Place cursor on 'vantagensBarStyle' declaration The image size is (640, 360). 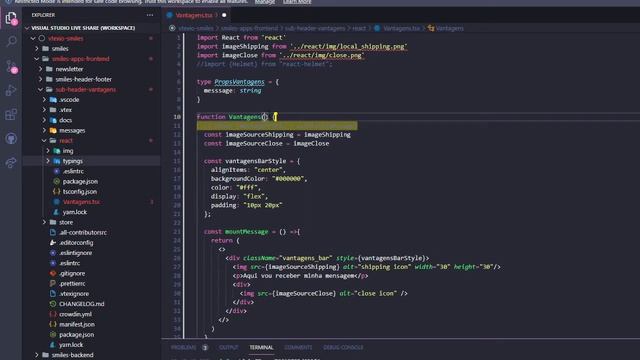[256, 161]
